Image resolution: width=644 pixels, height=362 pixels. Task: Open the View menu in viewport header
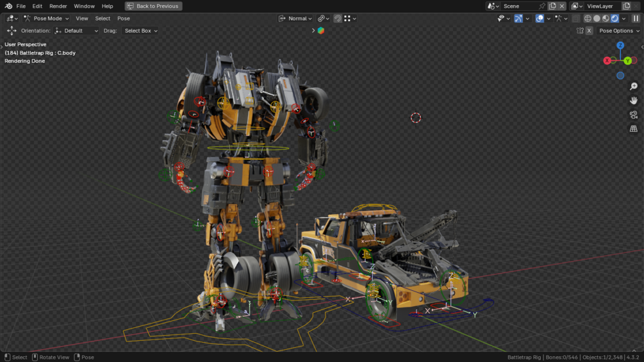tap(82, 19)
